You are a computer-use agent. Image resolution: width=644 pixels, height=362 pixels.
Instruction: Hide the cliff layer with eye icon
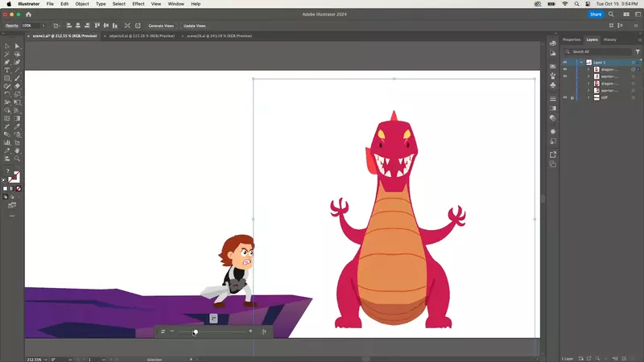tap(565, 97)
